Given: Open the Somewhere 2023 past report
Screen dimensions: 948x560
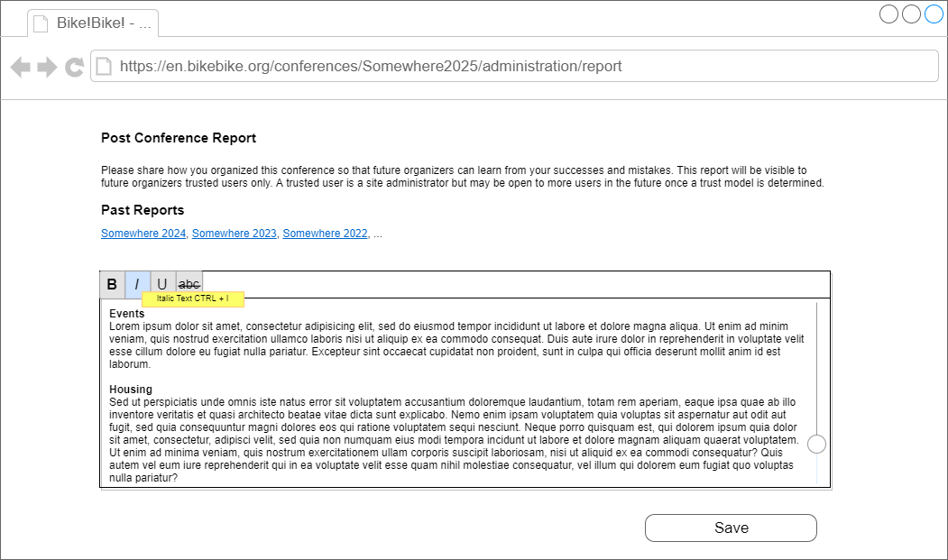Looking at the screenshot, I should [234, 234].
